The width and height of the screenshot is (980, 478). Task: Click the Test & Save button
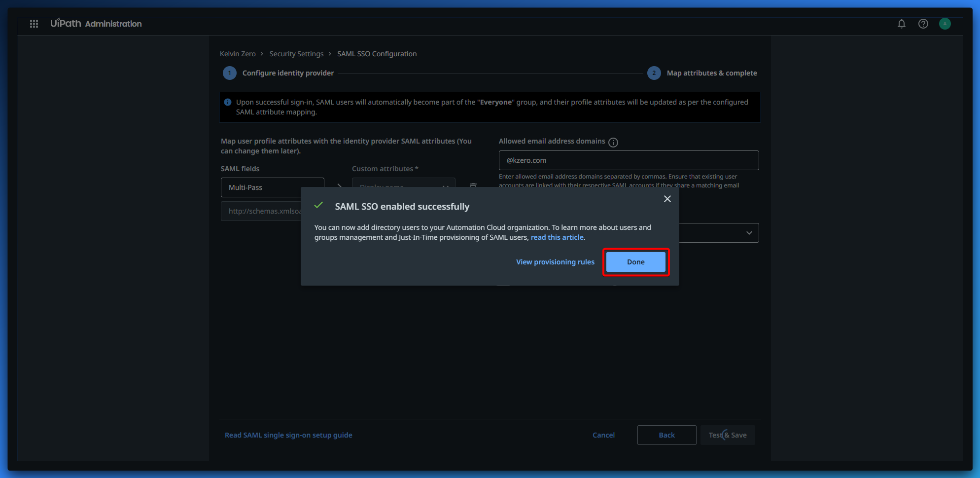(x=728, y=435)
